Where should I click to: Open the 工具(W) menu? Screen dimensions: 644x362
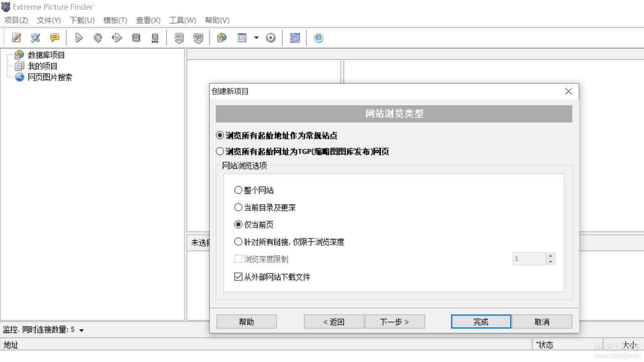click(x=183, y=20)
